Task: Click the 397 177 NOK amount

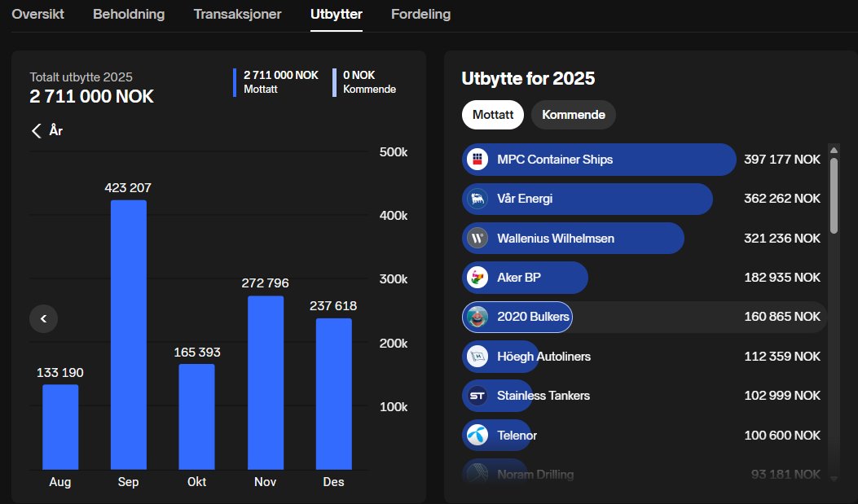Action: (782, 160)
